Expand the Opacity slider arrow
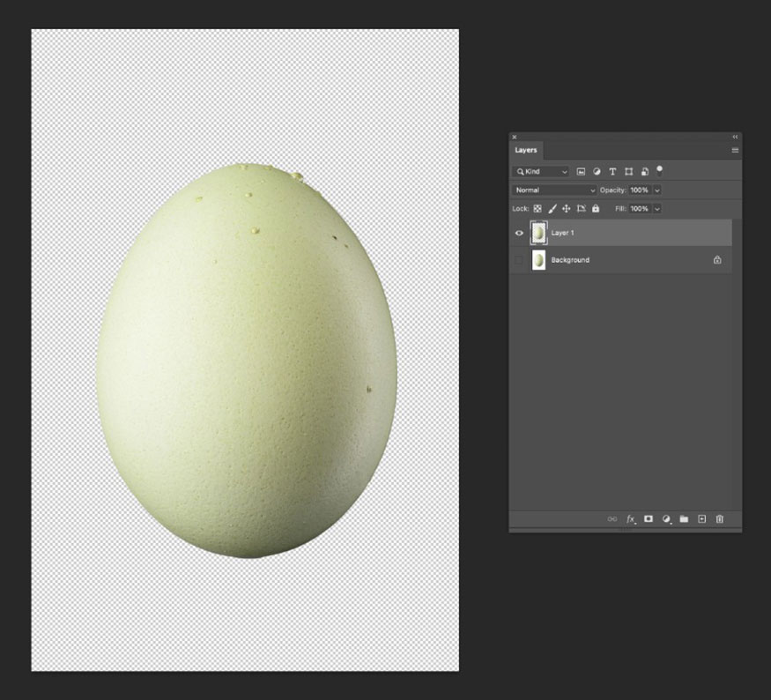 pos(657,190)
